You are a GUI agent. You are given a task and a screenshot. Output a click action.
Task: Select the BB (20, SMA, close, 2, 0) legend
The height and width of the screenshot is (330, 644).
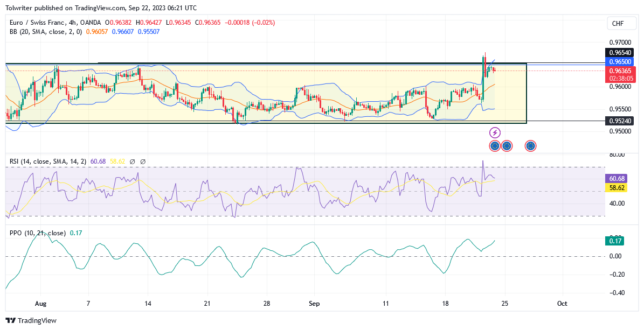coord(46,31)
